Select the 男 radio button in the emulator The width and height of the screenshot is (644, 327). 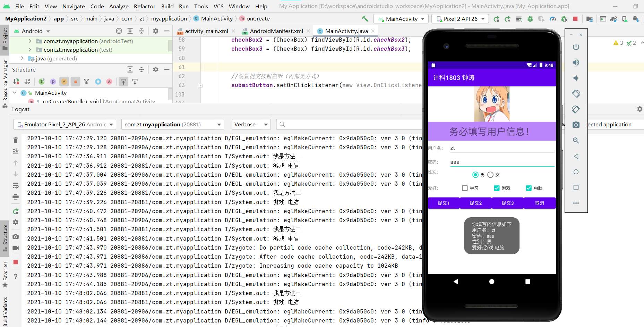475,175
